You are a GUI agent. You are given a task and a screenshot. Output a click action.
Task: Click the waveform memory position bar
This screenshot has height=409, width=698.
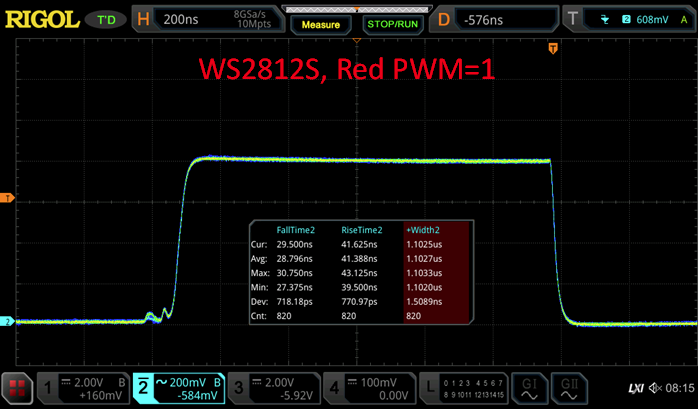pos(357,9)
